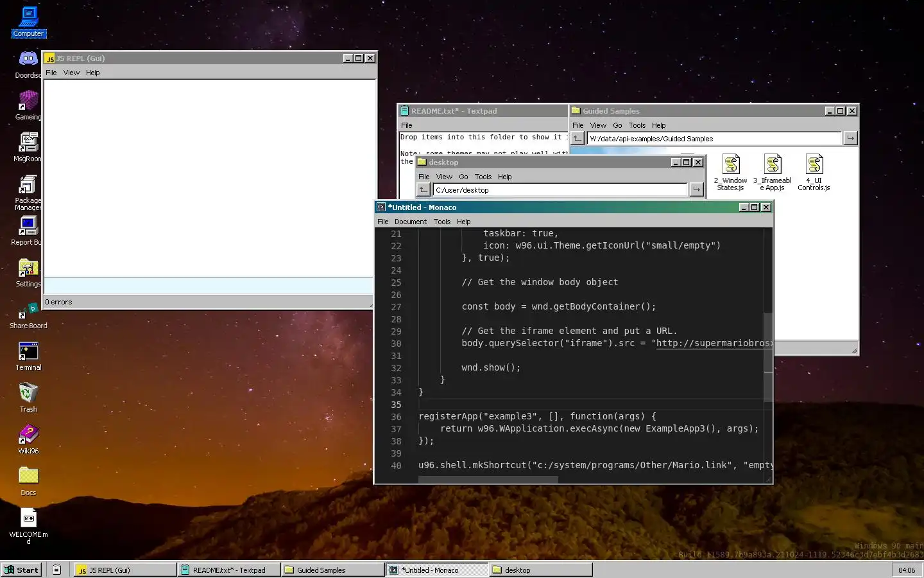
Task: Click the "0 errors" status text
Action: [x=58, y=302]
